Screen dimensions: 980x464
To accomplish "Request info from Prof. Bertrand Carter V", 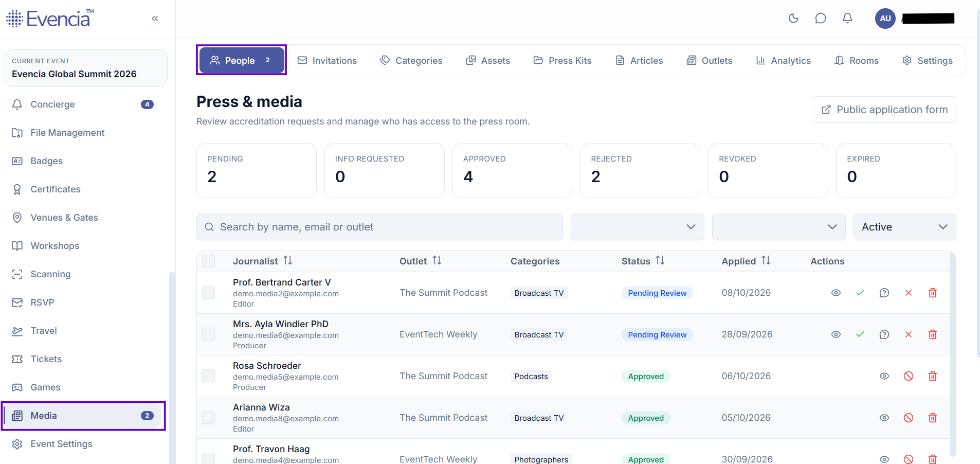I will point(884,293).
